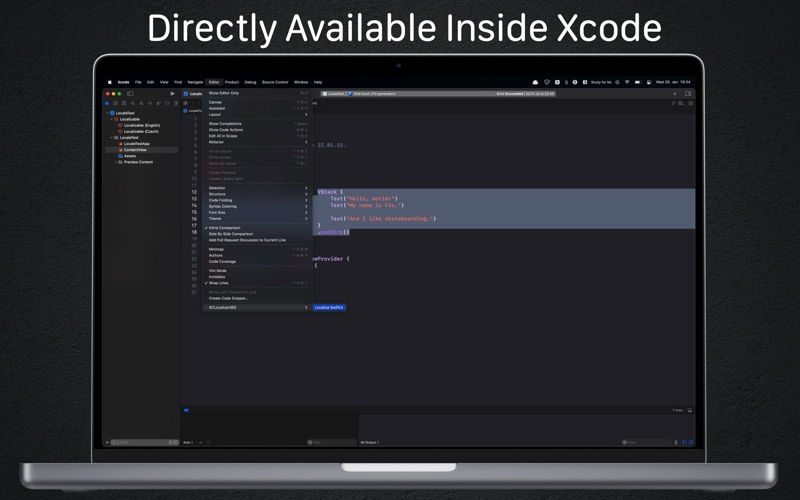Open the Product menu
The image size is (800, 500).
[x=232, y=82]
